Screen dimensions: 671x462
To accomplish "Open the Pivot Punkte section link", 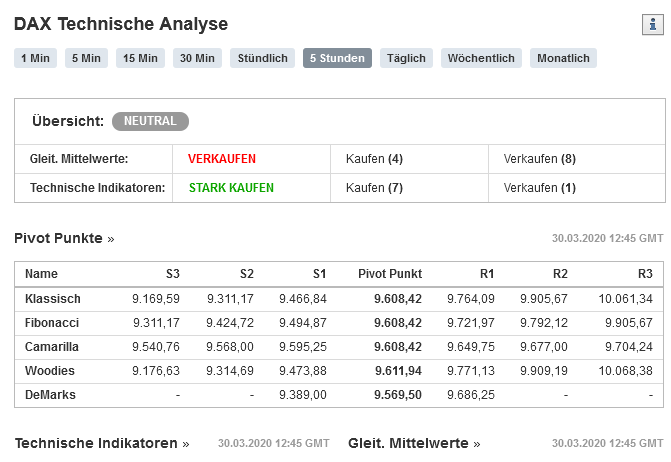I will [x=64, y=238].
